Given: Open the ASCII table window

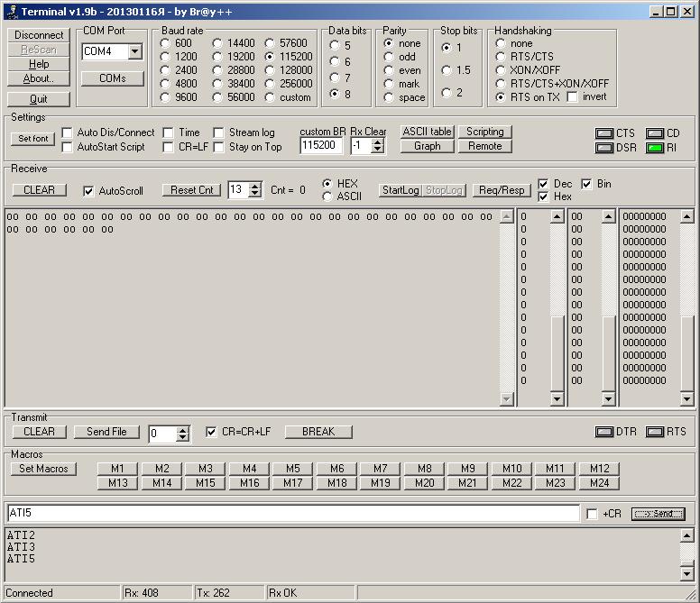Looking at the screenshot, I should [428, 132].
